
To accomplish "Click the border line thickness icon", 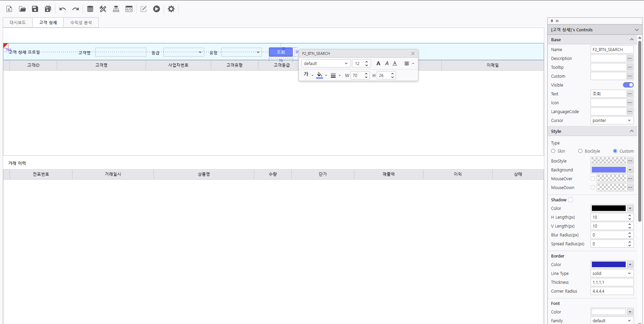I will point(333,75).
